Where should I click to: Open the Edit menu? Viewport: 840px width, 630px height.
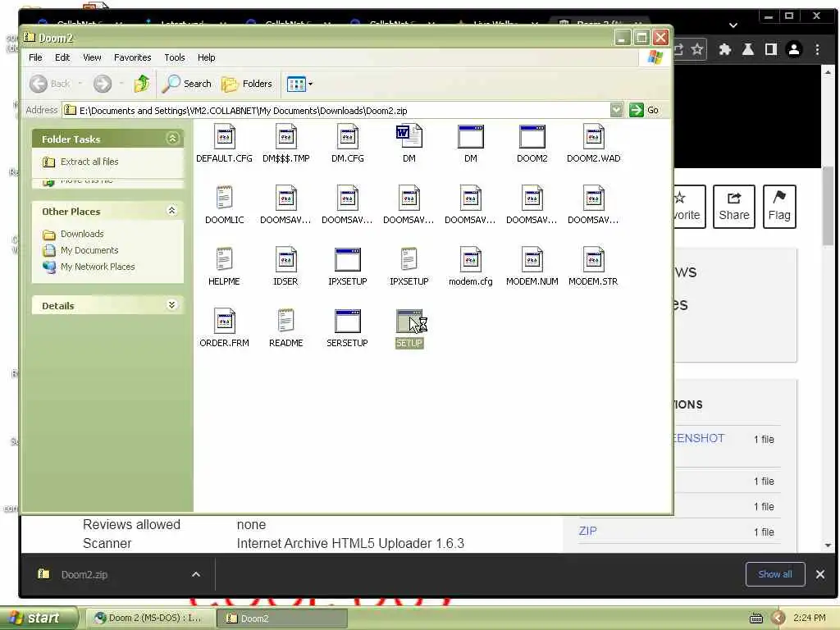coord(62,57)
